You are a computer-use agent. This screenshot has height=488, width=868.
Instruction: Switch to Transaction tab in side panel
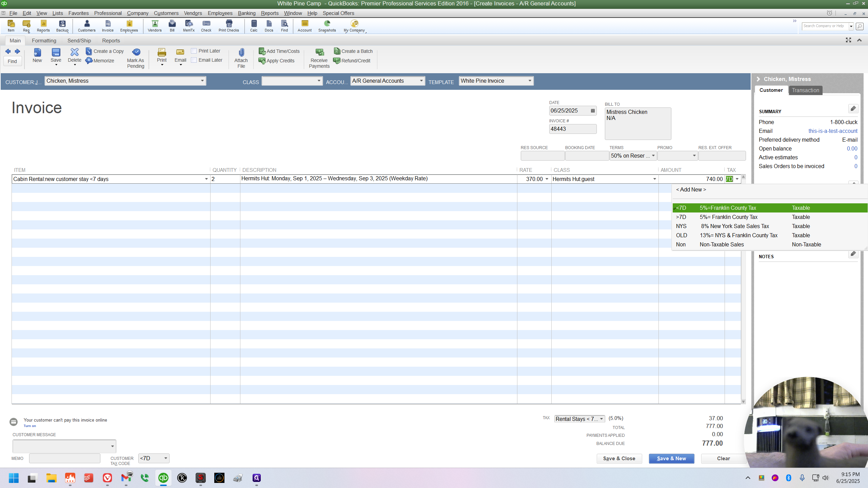pos(805,90)
